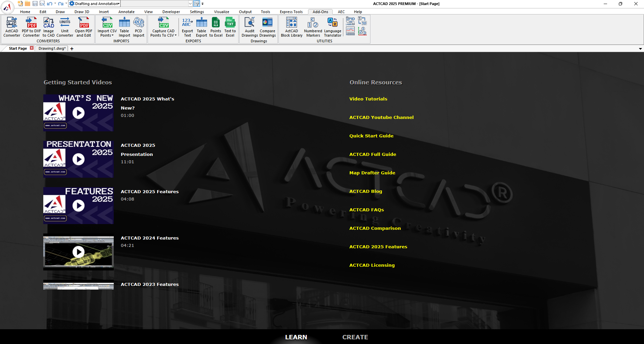Open Map Drafter Guide link
This screenshot has height=344, width=644.
click(372, 173)
